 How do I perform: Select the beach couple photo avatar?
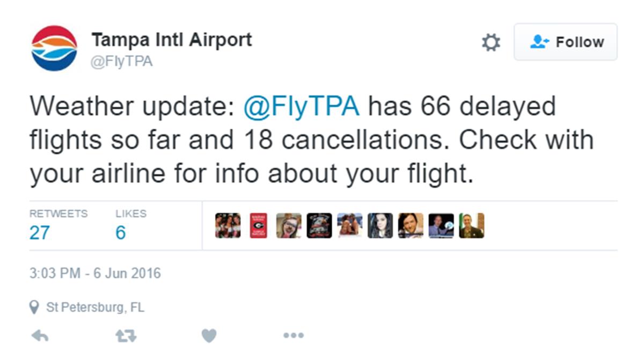click(350, 225)
